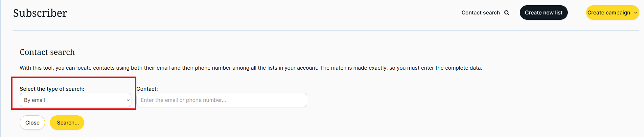Click the Subscriber page title
The width and height of the screenshot is (644, 137).
40,13
